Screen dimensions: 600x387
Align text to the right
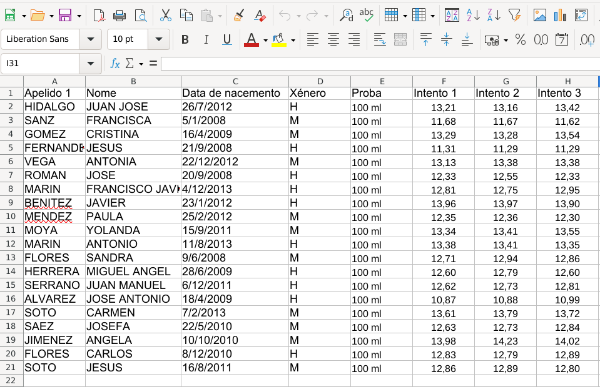pyautogui.click(x=354, y=39)
